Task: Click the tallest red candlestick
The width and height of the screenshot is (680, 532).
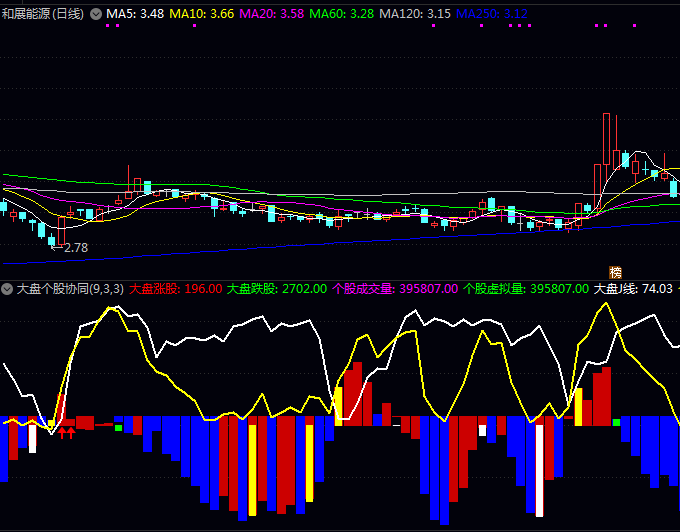Action: (606, 139)
